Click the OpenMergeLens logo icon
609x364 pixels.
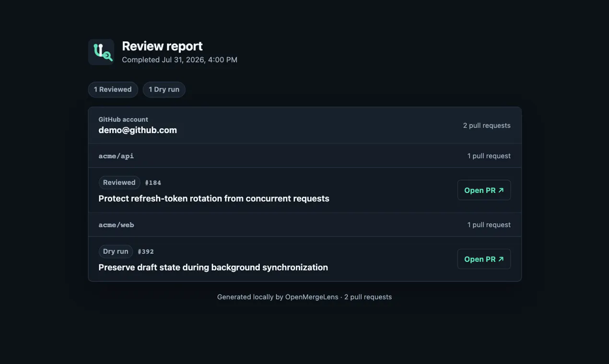tap(101, 52)
